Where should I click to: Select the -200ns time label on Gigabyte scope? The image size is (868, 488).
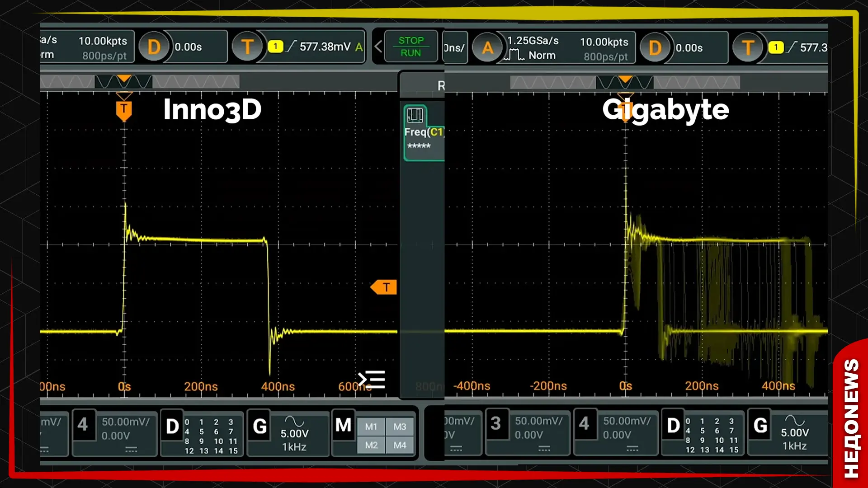(x=548, y=386)
